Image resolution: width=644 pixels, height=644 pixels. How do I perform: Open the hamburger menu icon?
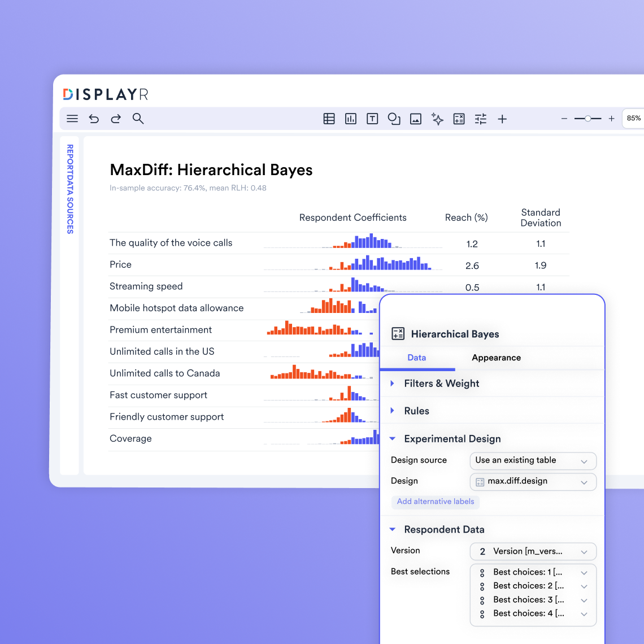coord(72,119)
